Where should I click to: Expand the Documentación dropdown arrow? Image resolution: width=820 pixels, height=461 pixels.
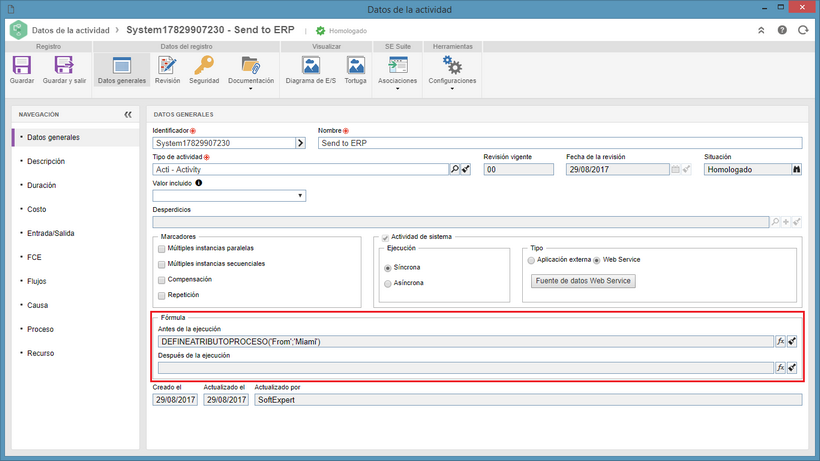click(250, 89)
